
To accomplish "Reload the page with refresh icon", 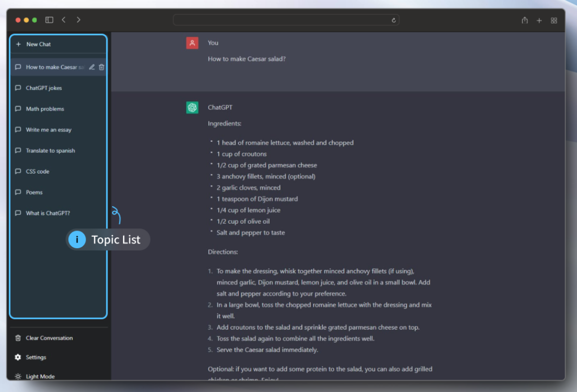I will (x=394, y=20).
